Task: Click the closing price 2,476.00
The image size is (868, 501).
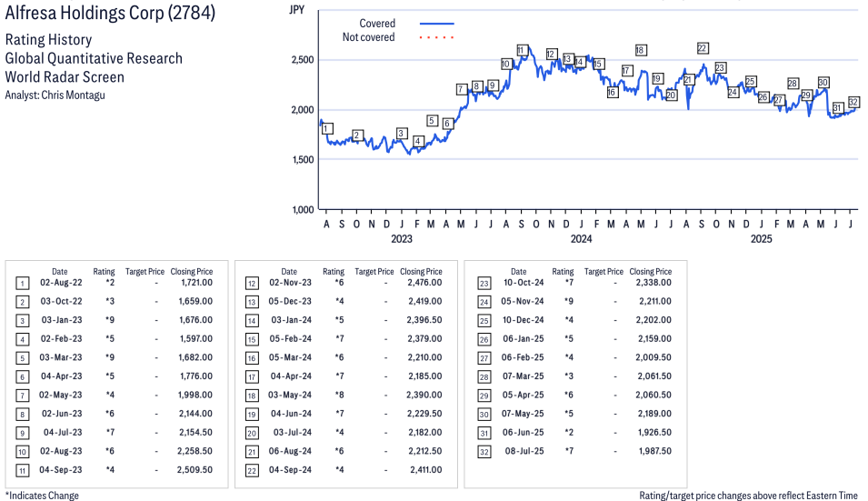Action: click(x=424, y=283)
